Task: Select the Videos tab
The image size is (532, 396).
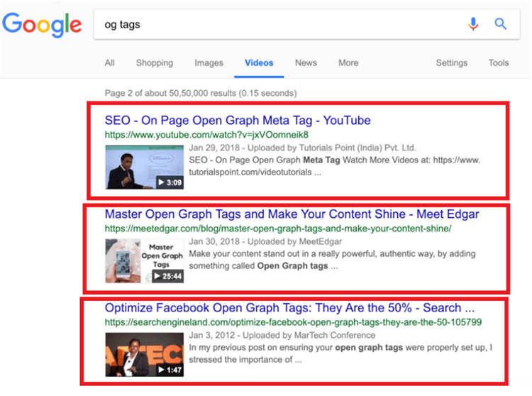Action: [259, 62]
